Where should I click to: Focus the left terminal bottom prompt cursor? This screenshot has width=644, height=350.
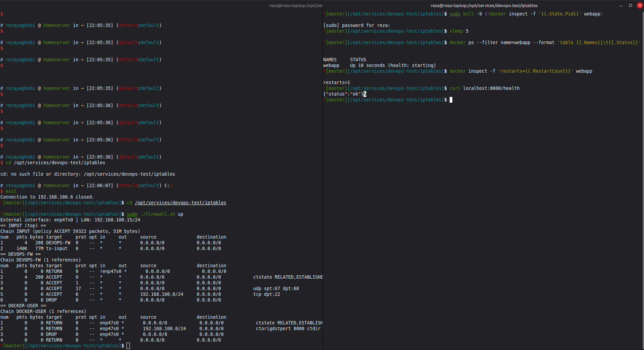[x=128, y=346]
